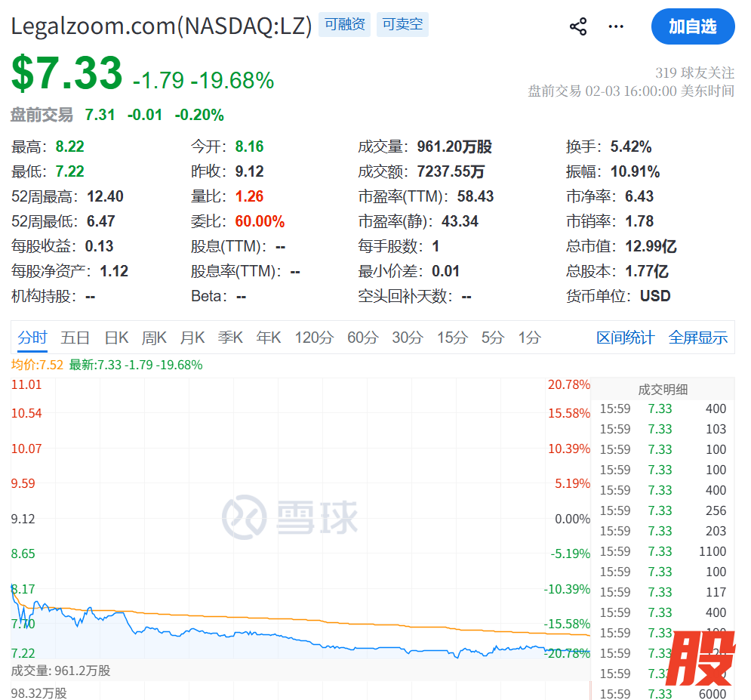The height and width of the screenshot is (700, 751).
Task: Select the 周K chart tab
Action: click(x=154, y=338)
